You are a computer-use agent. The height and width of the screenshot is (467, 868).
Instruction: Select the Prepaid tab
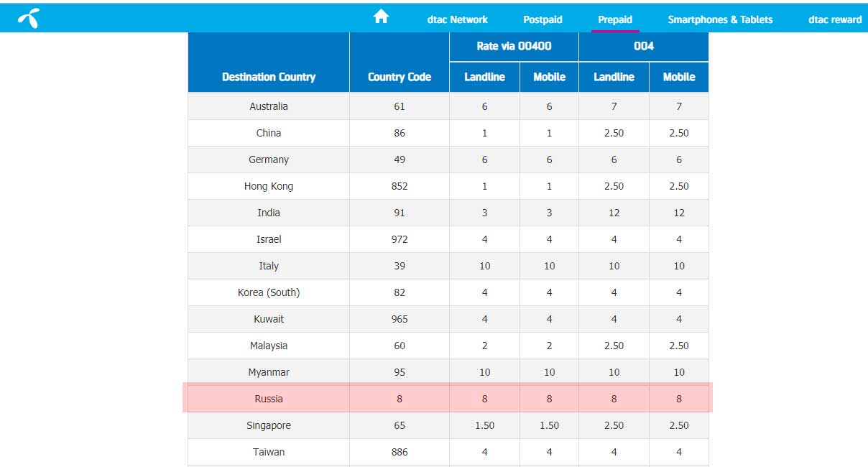(615, 19)
